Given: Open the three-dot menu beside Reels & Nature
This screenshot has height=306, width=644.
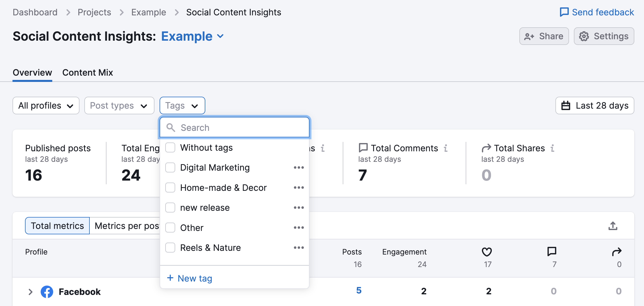Looking at the screenshot, I should [x=298, y=247].
